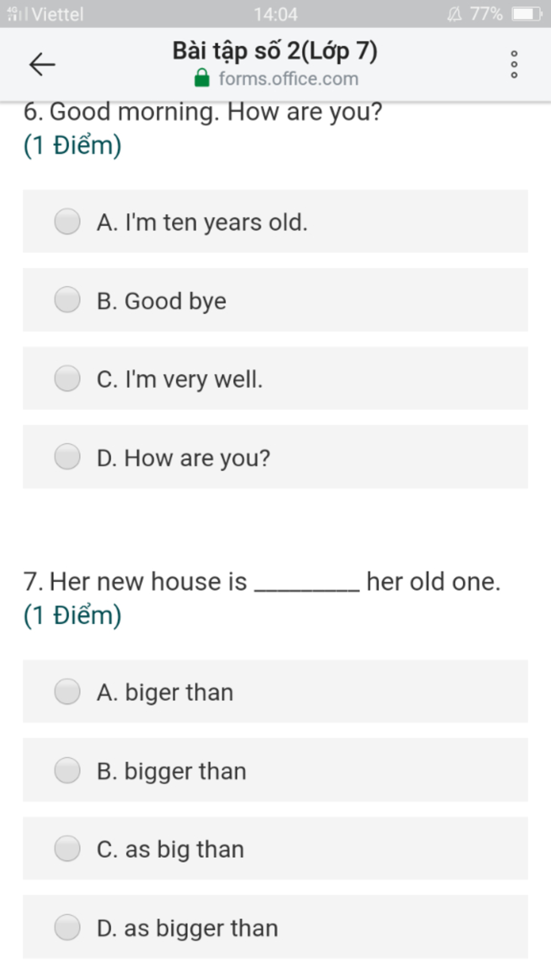Tap the back arrow icon
Image resolution: width=551 pixels, height=980 pixels.
click(x=42, y=65)
